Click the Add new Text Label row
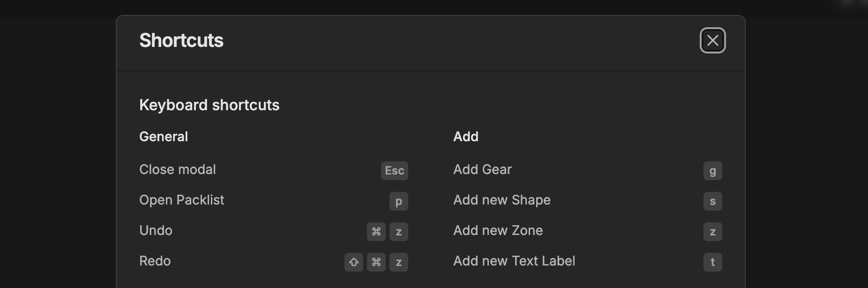 click(x=514, y=261)
